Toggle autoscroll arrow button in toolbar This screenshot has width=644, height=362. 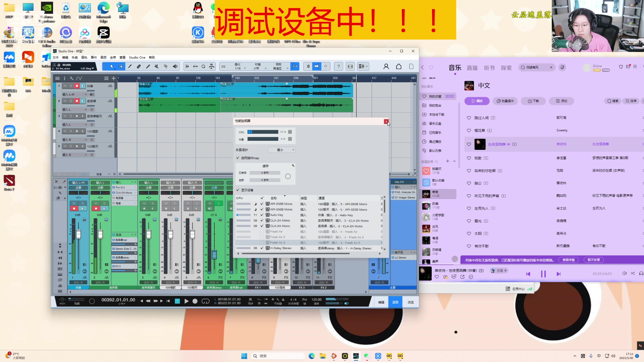316,66
